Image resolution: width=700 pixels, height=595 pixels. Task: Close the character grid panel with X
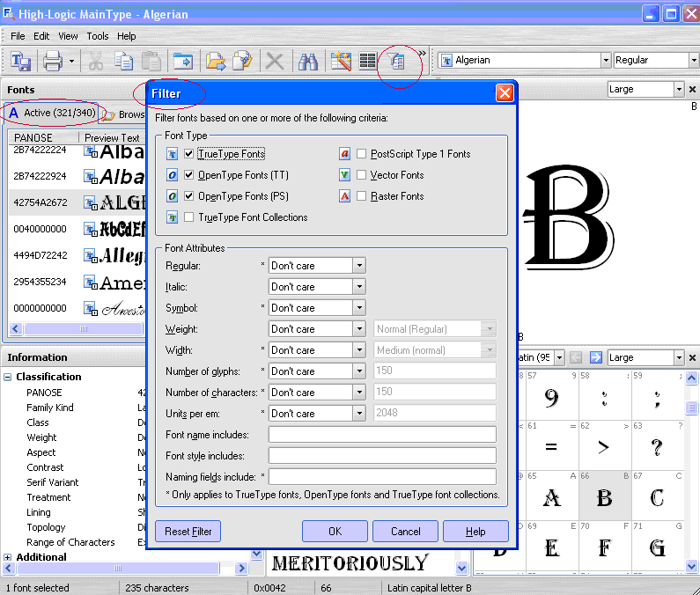(x=692, y=357)
